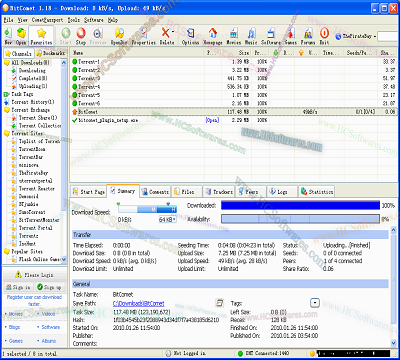Switch to the Files tab
The image size is (400, 360).
click(187, 192)
